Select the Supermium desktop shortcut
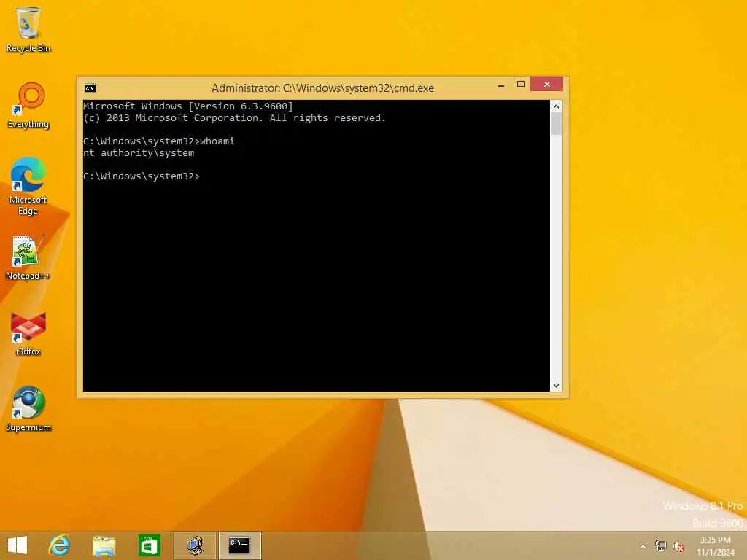This screenshot has height=560, width=747. coord(28,409)
